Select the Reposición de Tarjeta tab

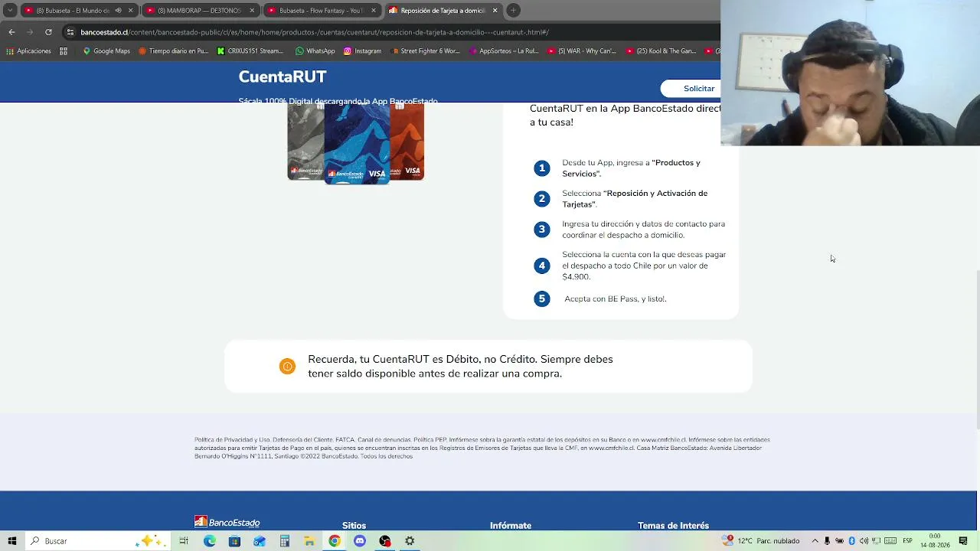pos(442,11)
